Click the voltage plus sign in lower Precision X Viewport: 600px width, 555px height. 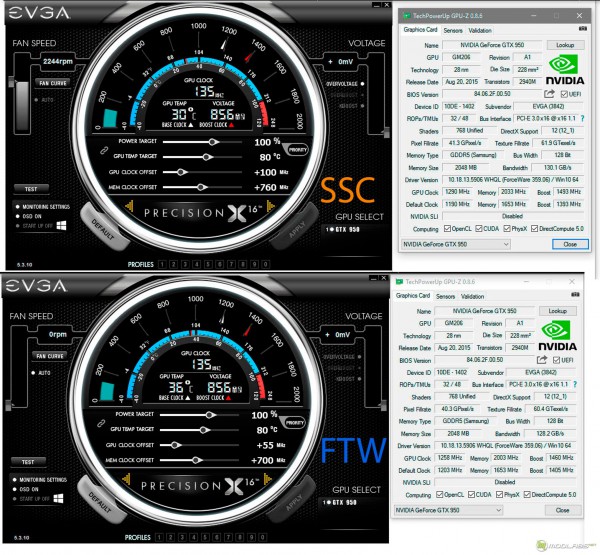pyautogui.click(x=327, y=335)
